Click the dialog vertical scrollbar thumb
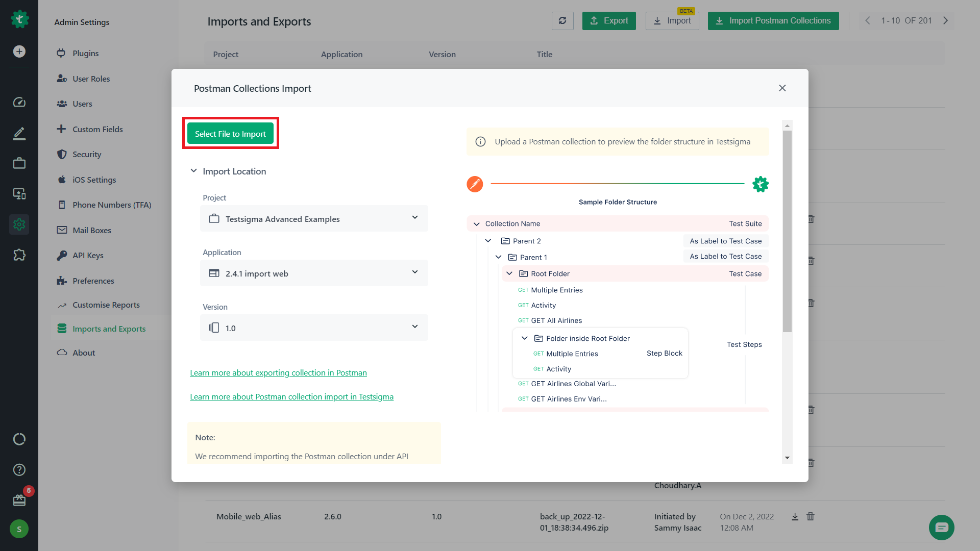Screen dimensions: 980x551 787,231
